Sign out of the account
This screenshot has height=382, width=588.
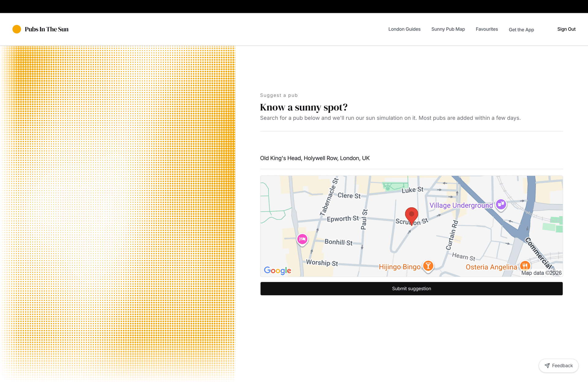click(x=566, y=29)
